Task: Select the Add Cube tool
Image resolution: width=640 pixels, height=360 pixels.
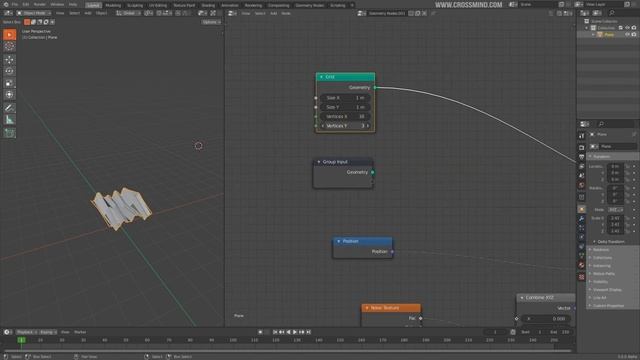Action: pyautogui.click(x=9, y=133)
